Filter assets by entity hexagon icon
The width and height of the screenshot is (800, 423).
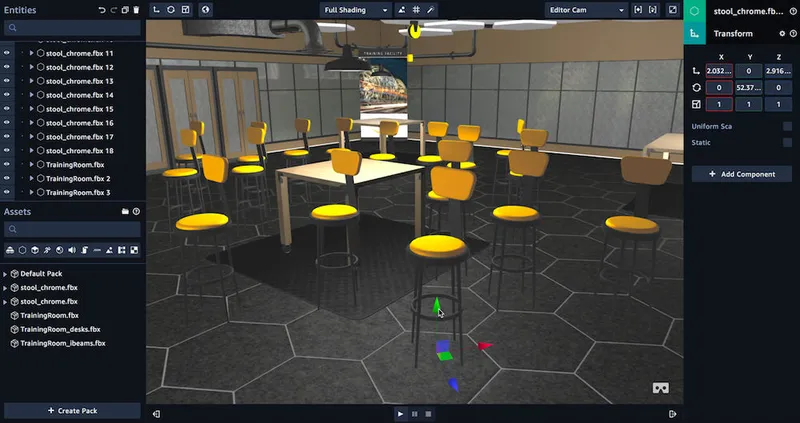click(x=22, y=250)
